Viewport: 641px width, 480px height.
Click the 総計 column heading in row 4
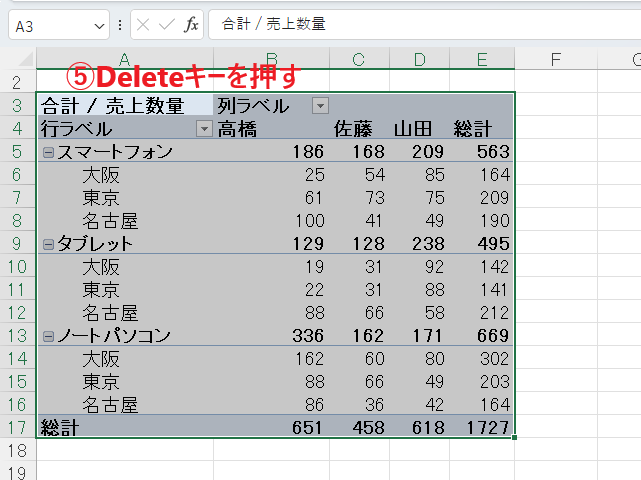[473, 129]
